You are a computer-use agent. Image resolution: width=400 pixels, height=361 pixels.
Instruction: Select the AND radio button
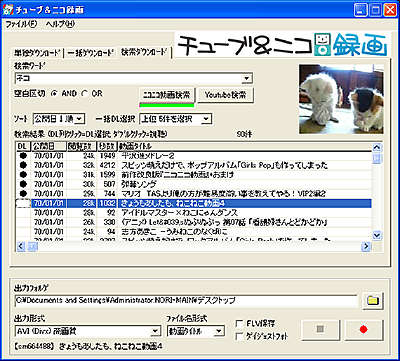53,94
